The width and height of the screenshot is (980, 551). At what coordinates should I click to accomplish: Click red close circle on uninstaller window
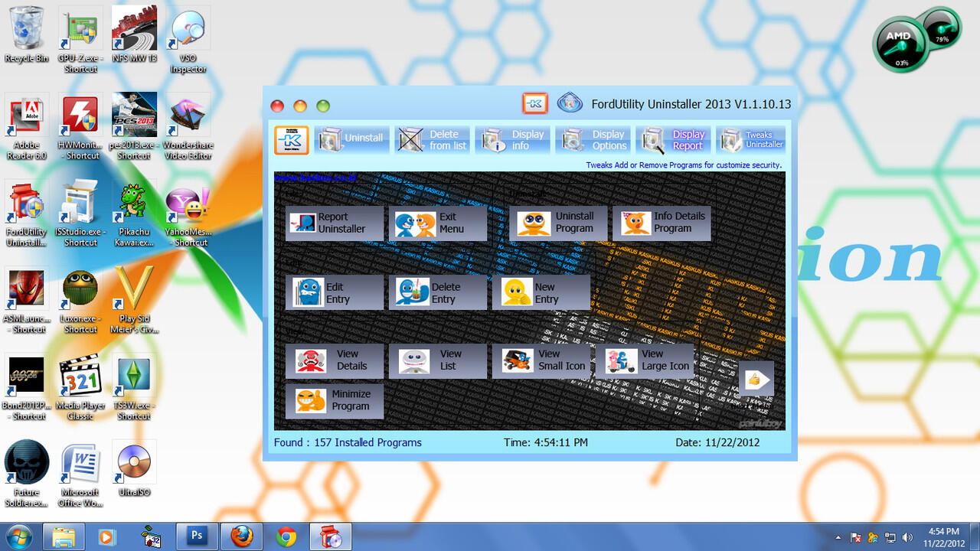[x=277, y=106]
